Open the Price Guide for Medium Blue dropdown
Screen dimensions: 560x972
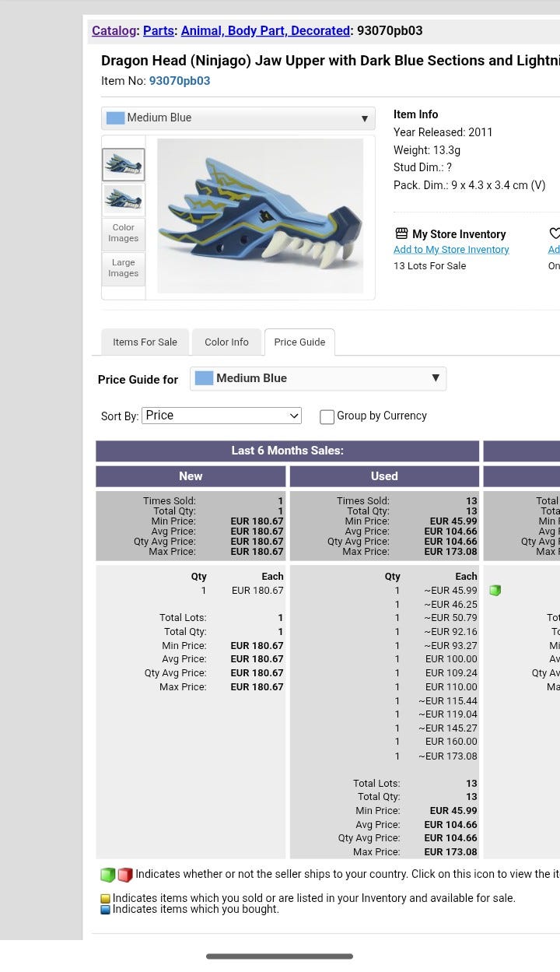pos(318,378)
